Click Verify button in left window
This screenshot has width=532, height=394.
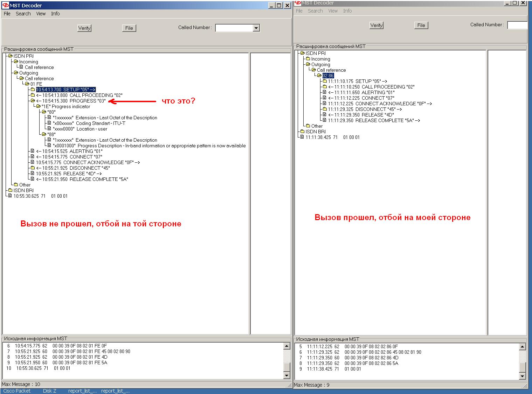tap(84, 28)
